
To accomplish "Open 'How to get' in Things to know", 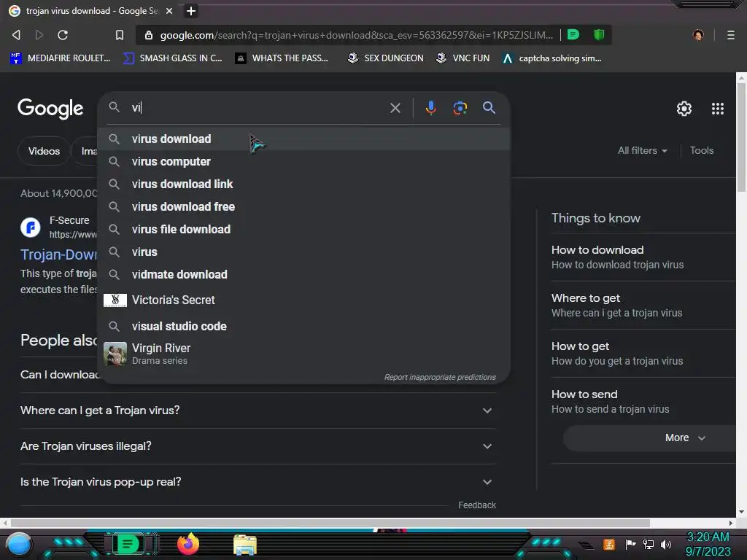I will [x=643, y=354].
